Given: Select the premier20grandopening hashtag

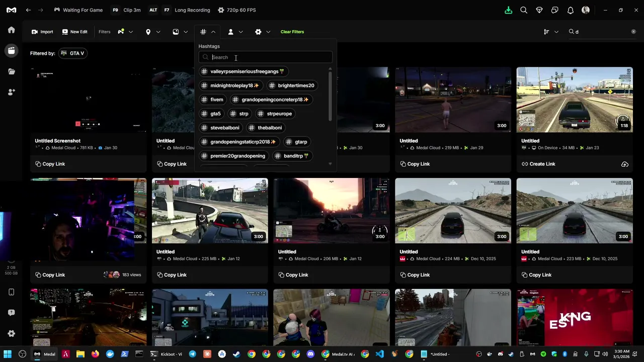Looking at the screenshot, I should pos(234,156).
